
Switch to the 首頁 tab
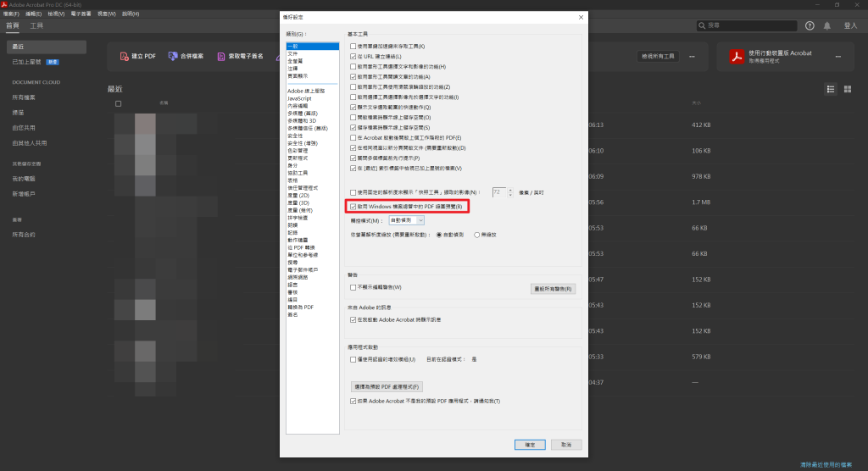pyautogui.click(x=12, y=25)
